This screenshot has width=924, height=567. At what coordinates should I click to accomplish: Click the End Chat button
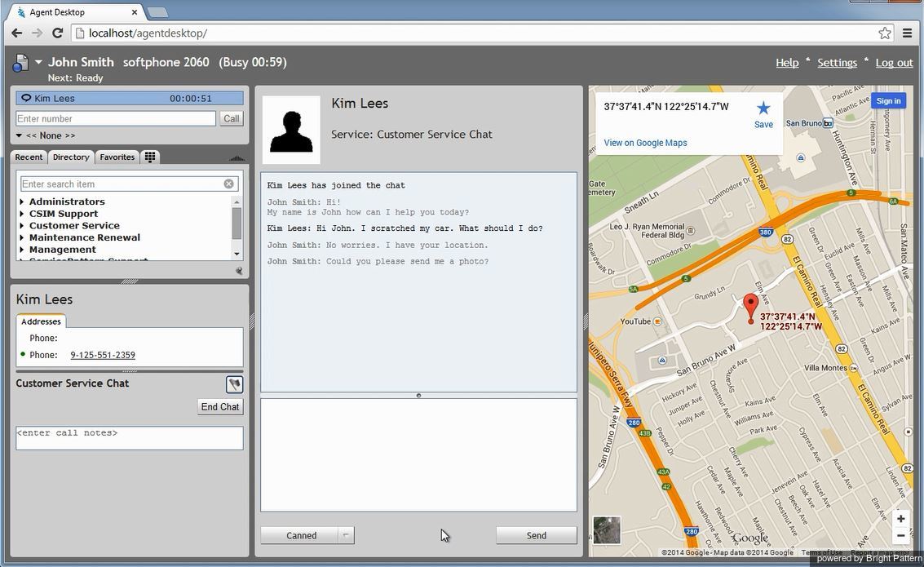click(x=220, y=406)
